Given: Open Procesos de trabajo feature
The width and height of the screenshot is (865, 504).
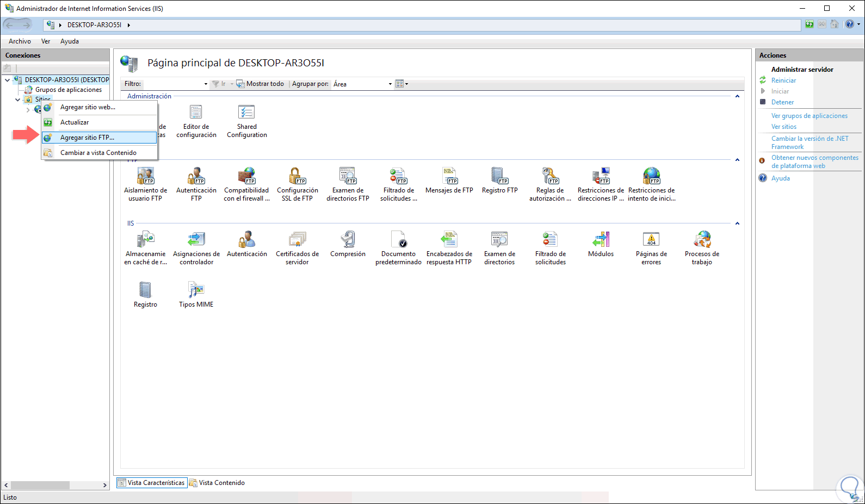Looking at the screenshot, I should 702,248.
